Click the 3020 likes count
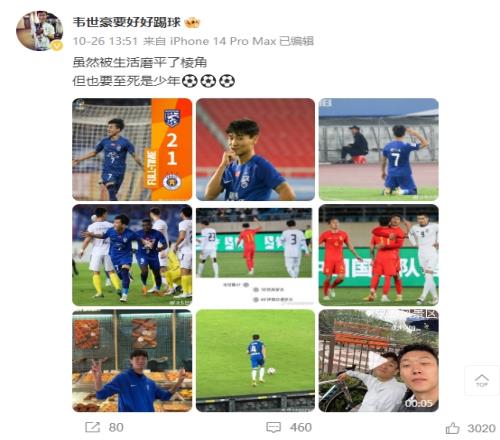This screenshot has height=440, width=500. click(481, 428)
